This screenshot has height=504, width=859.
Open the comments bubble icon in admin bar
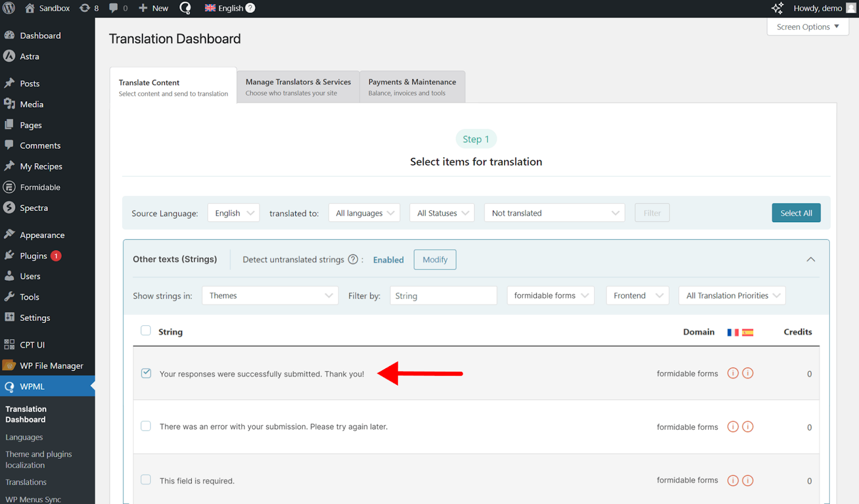click(x=114, y=8)
